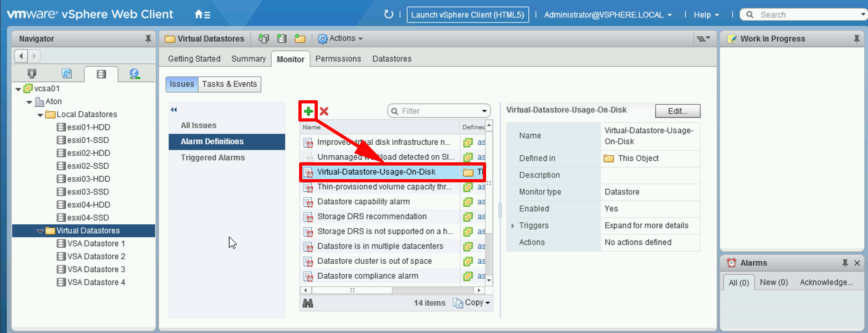
Task: Open the Copy dropdown below list
Action: coord(471,303)
